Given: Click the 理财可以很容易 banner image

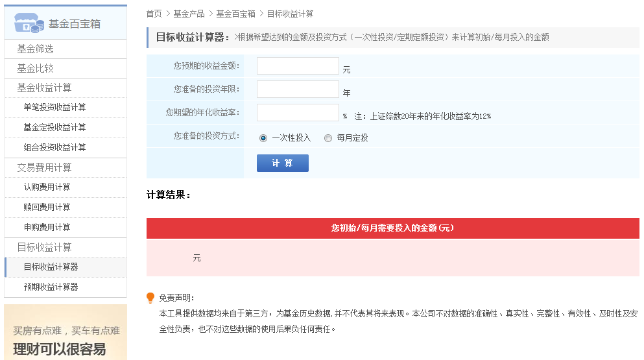Looking at the screenshot, I should [65, 333].
